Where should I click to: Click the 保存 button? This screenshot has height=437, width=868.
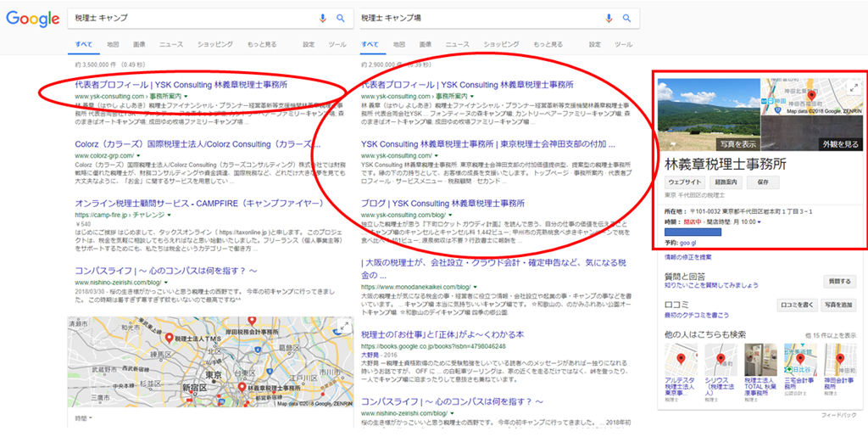click(763, 182)
